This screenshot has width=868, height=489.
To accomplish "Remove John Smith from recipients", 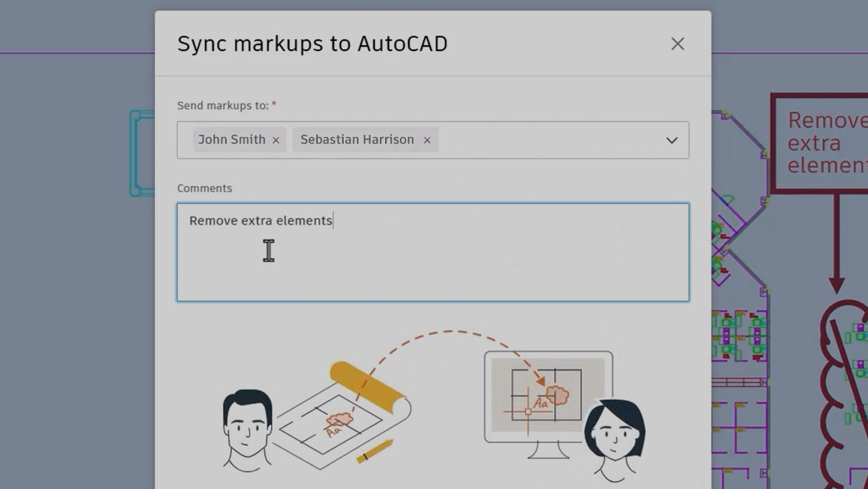I will 276,140.
